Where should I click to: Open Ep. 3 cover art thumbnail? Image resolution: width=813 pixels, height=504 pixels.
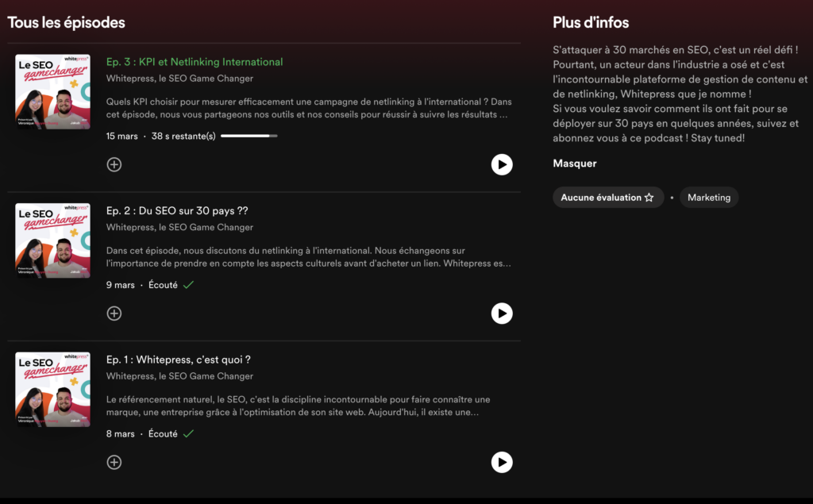[x=52, y=92]
